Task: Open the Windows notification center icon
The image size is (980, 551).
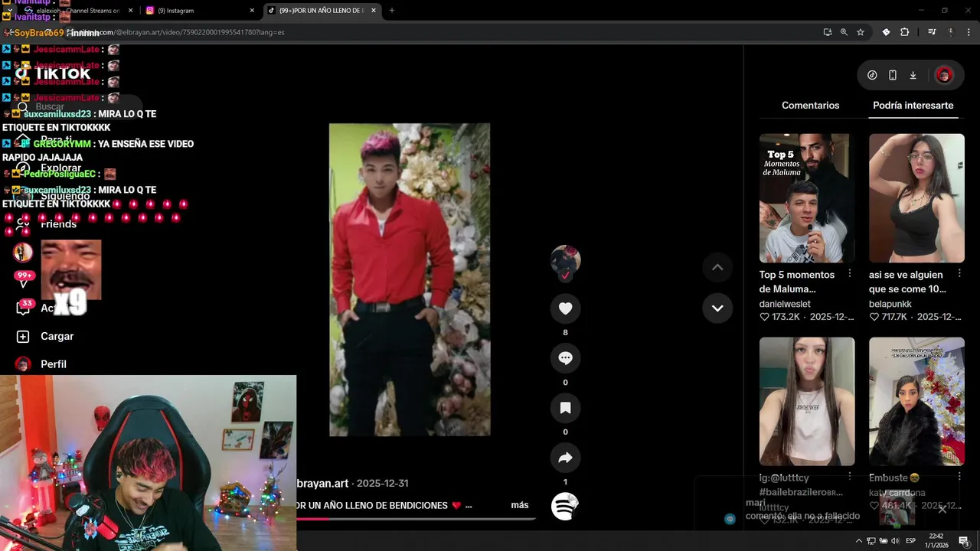Action: pos(964,541)
